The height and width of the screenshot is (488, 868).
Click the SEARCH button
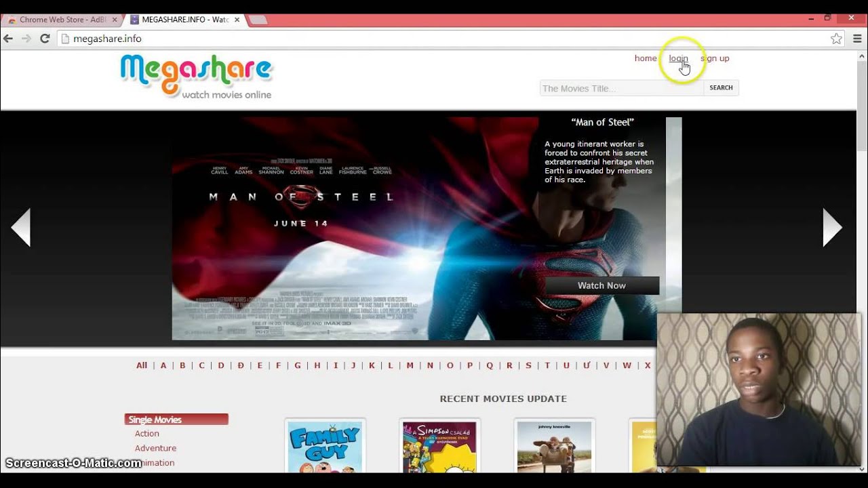(721, 88)
